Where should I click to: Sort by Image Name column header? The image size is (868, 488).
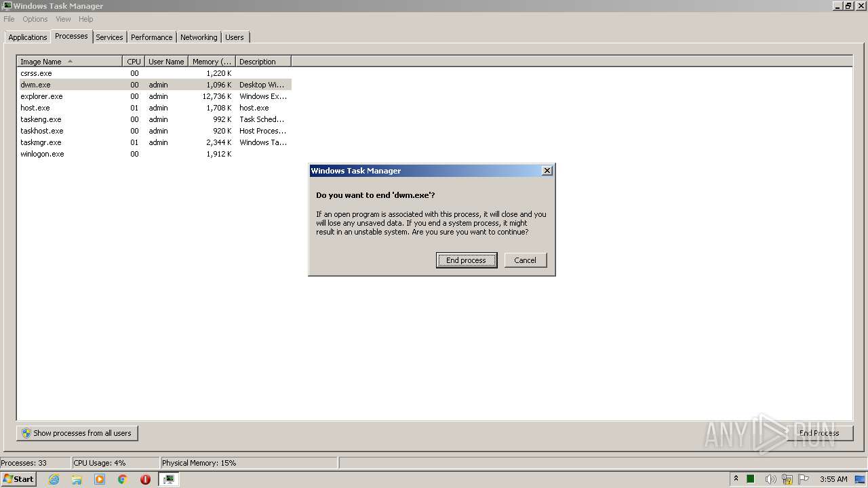click(70, 62)
